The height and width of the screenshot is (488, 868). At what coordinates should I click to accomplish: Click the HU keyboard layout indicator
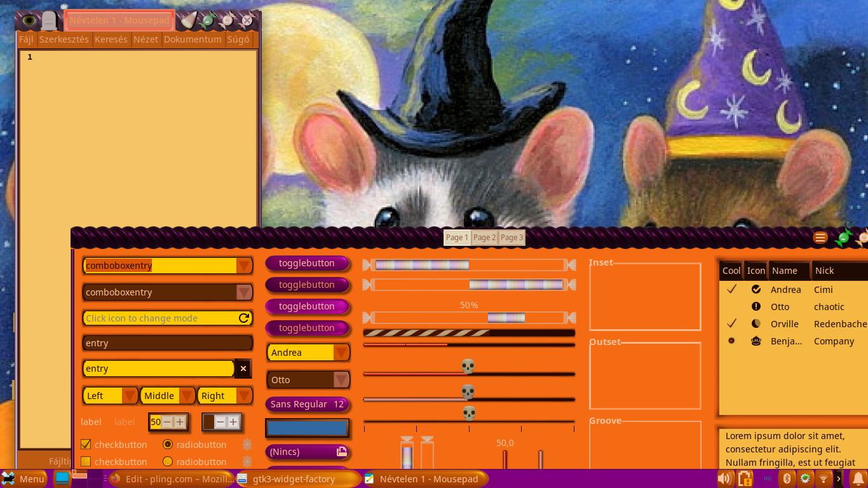[768, 478]
